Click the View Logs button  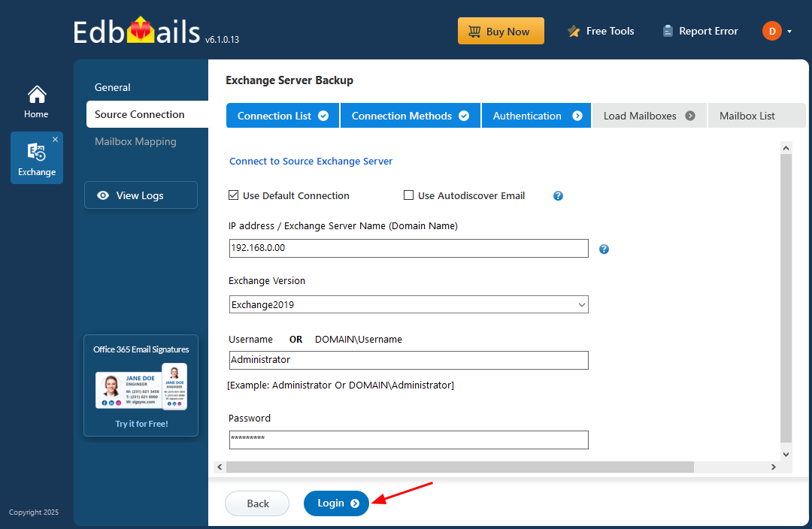141,195
